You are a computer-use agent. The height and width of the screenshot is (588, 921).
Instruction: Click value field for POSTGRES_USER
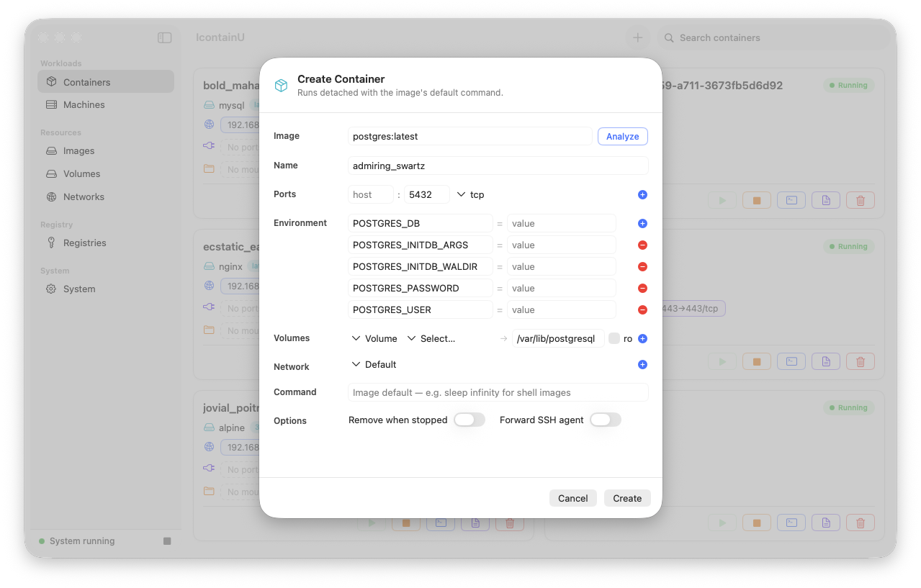(562, 309)
